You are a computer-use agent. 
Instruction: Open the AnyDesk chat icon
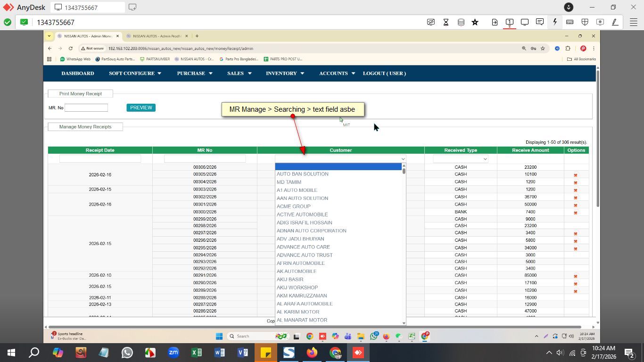tap(540, 22)
